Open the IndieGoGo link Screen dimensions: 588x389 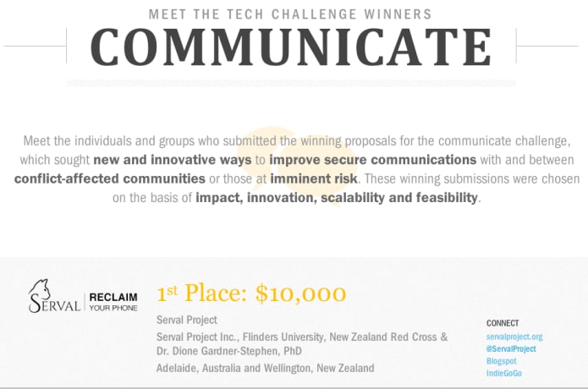(x=503, y=373)
